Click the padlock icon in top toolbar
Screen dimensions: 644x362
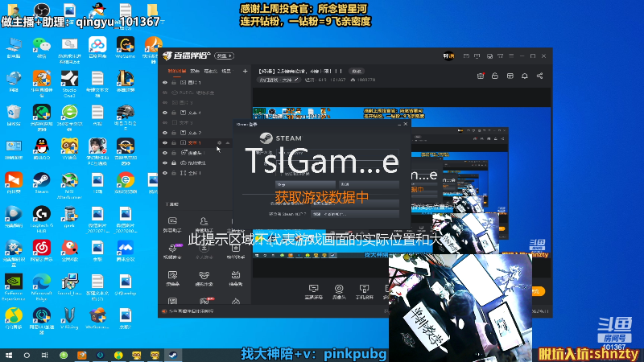click(x=495, y=76)
